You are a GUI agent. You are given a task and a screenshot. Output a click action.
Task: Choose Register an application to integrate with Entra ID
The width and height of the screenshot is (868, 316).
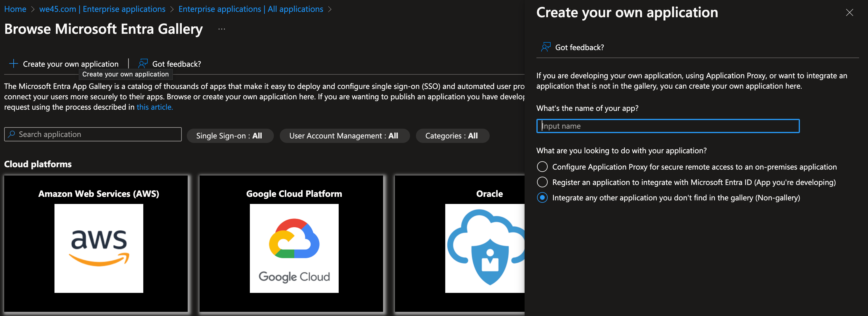[542, 182]
